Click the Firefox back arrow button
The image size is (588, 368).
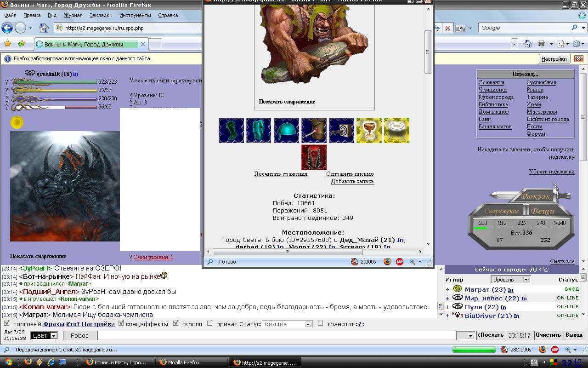tap(7, 28)
